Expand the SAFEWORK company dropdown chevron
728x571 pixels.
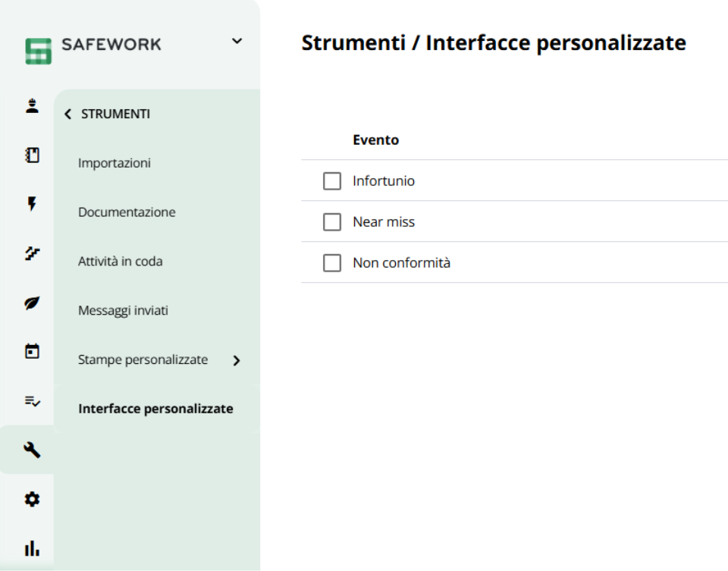point(237,41)
